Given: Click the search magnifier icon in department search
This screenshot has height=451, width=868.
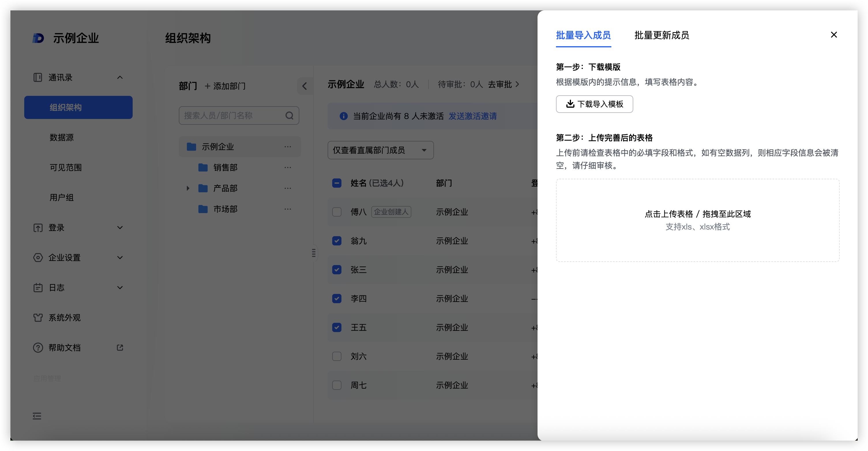Looking at the screenshot, I should point(290,116).
